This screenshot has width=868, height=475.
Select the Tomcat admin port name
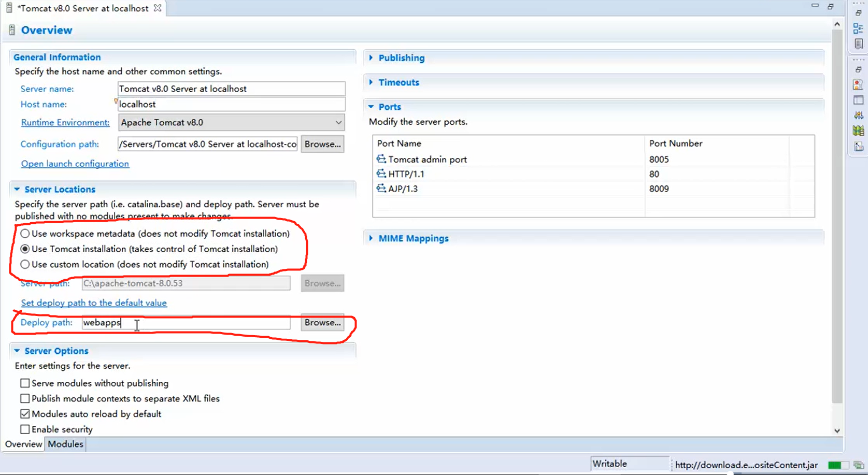tap(428, 159)
